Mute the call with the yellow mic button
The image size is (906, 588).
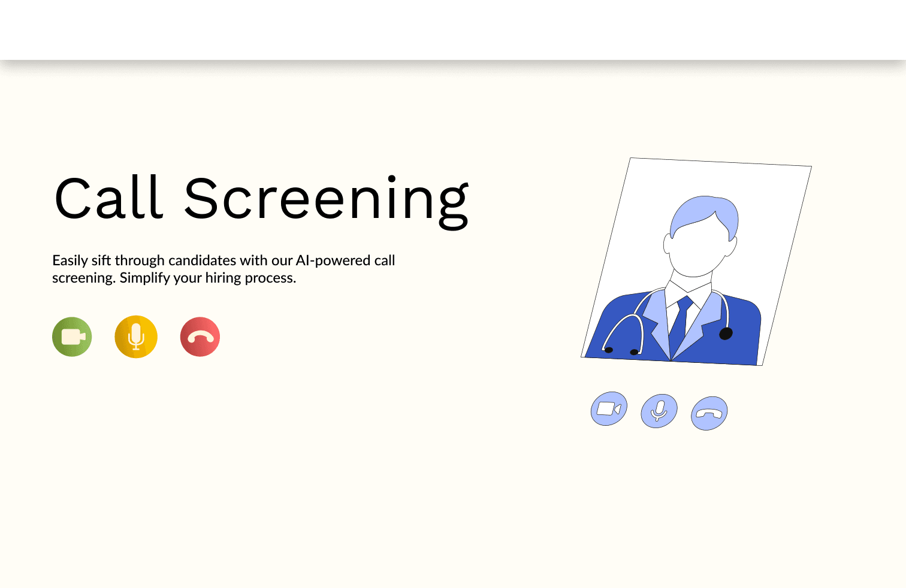[x=135, y=337]
